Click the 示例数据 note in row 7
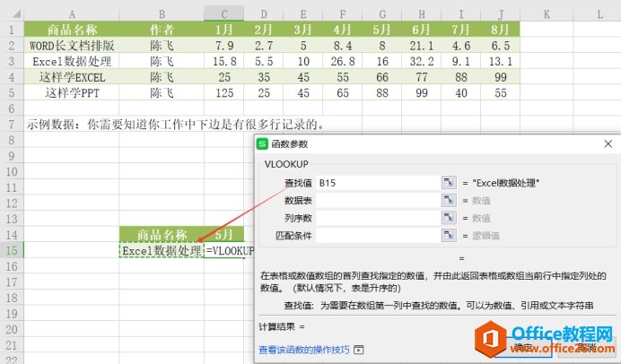Viewport: 621px width, 364px height. tap(176, 125)
